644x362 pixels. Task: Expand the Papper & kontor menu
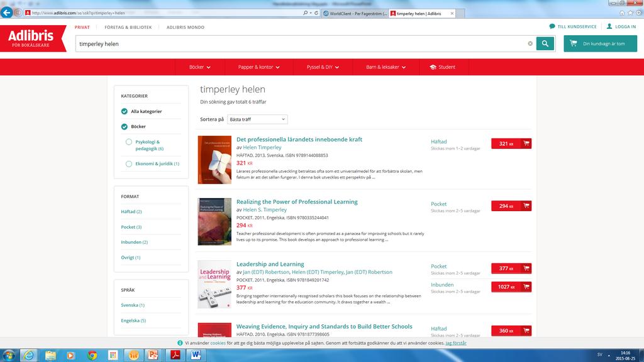(258, 67)
